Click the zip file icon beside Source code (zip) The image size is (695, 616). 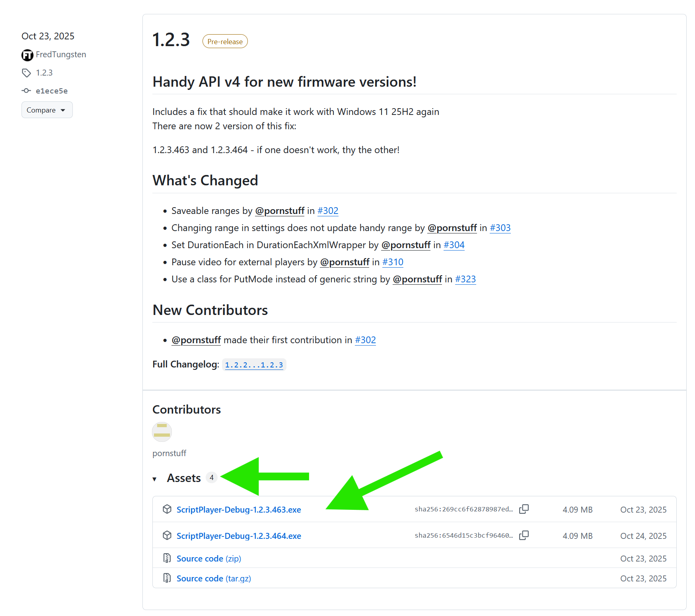167,558
